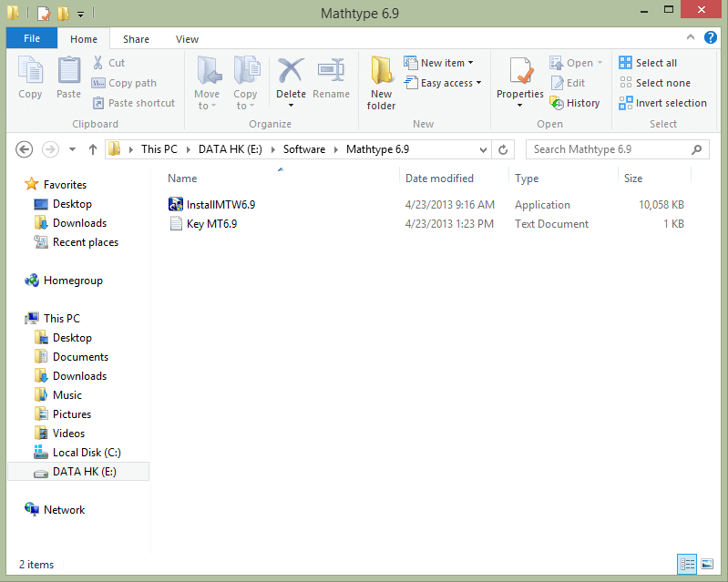Switch to the Share tab

click(136, 39)
